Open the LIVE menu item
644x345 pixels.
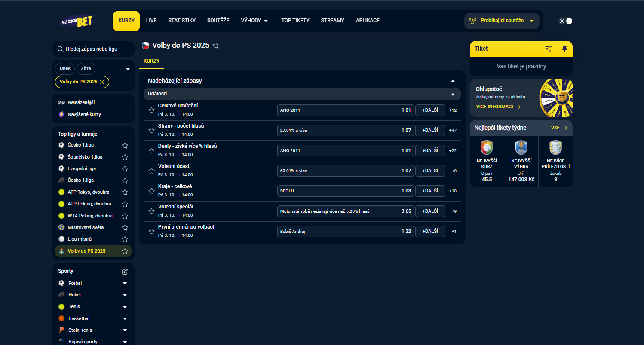[x=151, y=21]
